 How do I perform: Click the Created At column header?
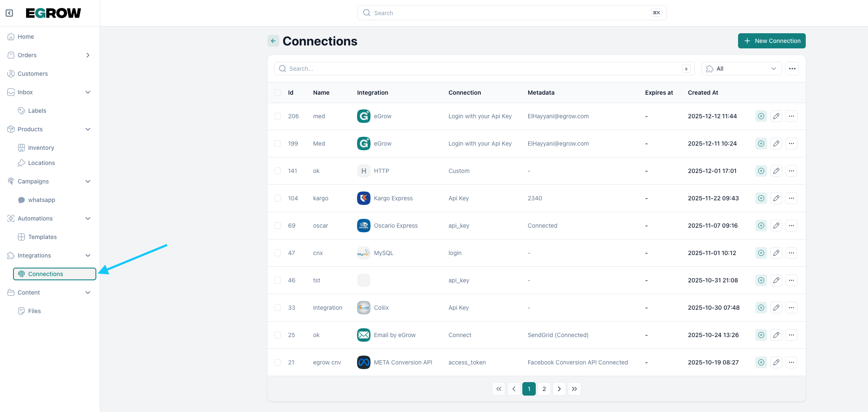click(x=703, y=93)
